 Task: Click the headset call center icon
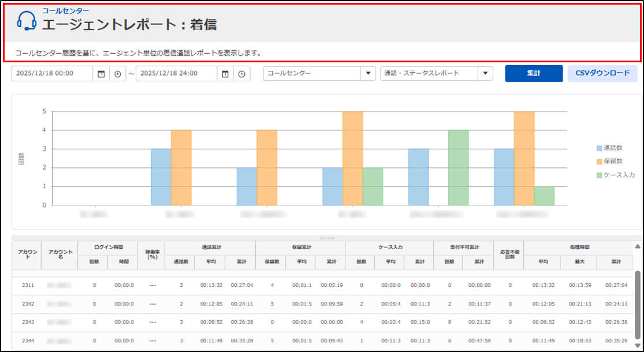pos(27,21)
